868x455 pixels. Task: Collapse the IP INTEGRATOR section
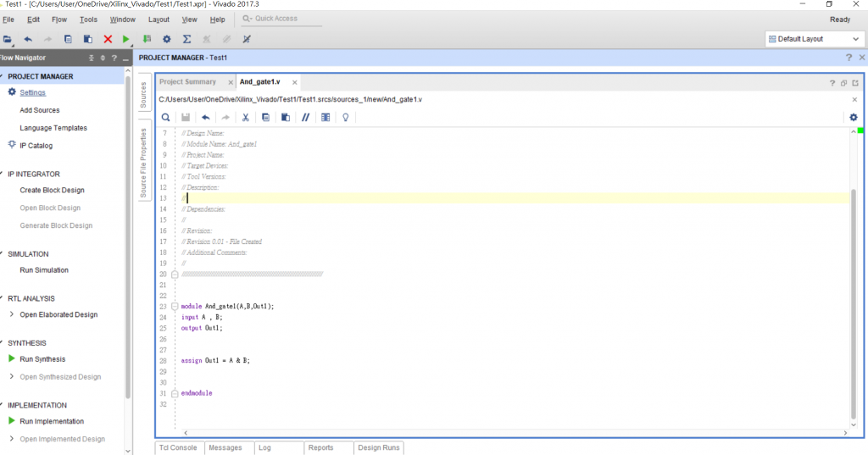(x=2, y=174)
